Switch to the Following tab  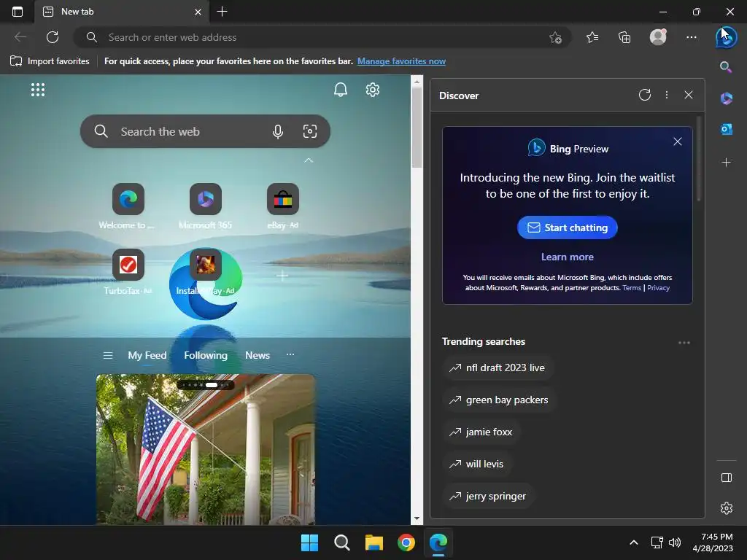(x=206, y=355)
